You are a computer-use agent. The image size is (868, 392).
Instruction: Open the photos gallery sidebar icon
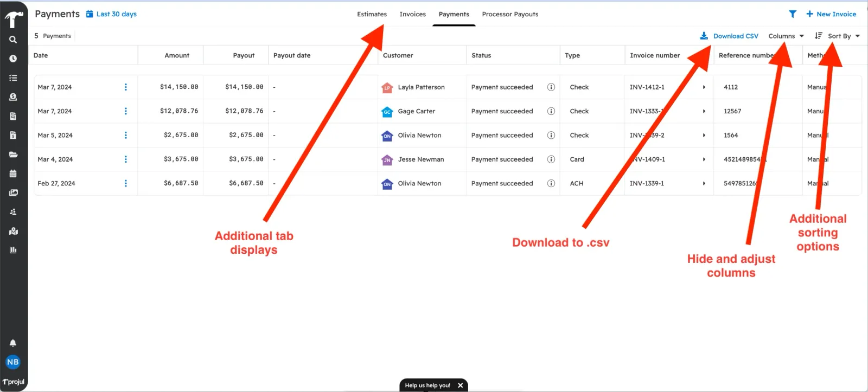point(13,192)
